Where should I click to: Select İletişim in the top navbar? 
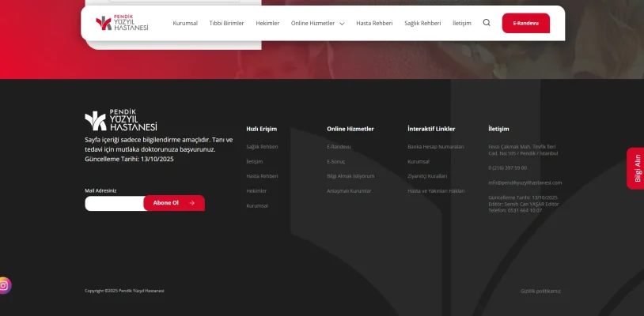point(461,23)
